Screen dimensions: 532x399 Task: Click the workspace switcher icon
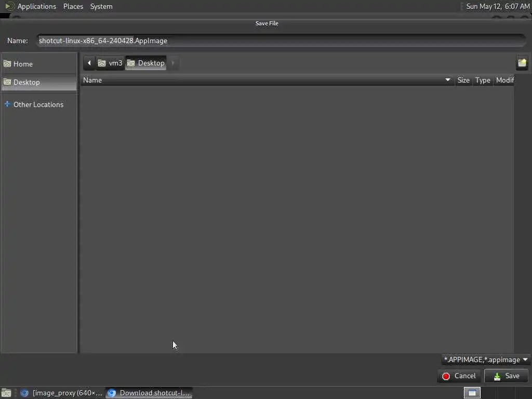tap(472, 393)
